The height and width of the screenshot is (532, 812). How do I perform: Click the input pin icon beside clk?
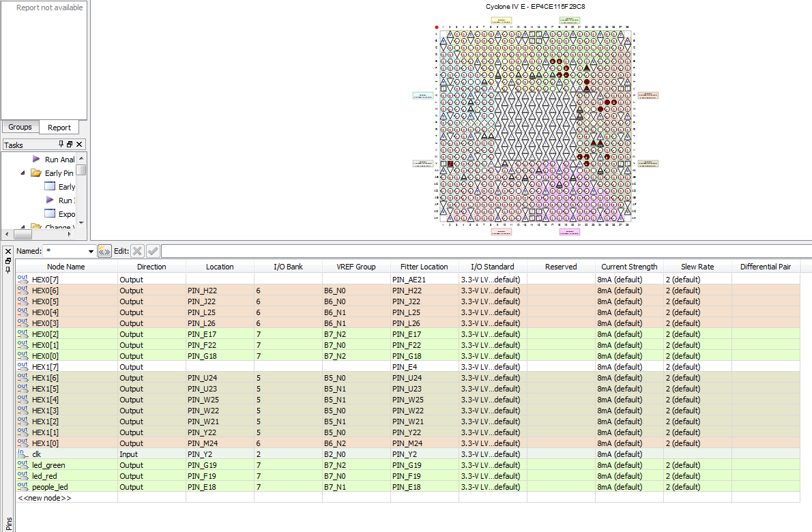coord(23,454)
